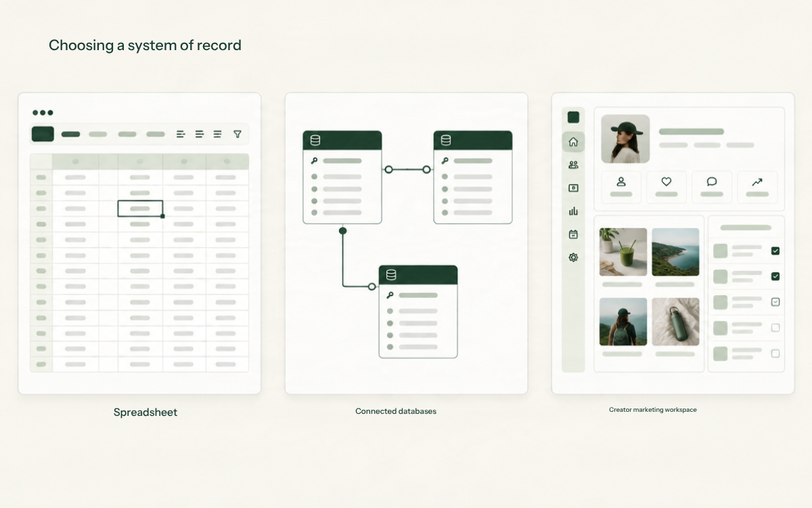Viewport: 812px width, 508px height.
Task: Open the bar chart icon in workspace sidebar
Action: [573, 211]
